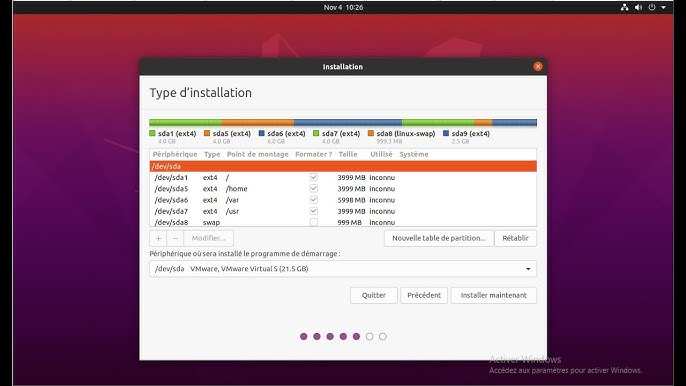
Task: Select the /dev/sda5 partition row
Action: [343, 189]
